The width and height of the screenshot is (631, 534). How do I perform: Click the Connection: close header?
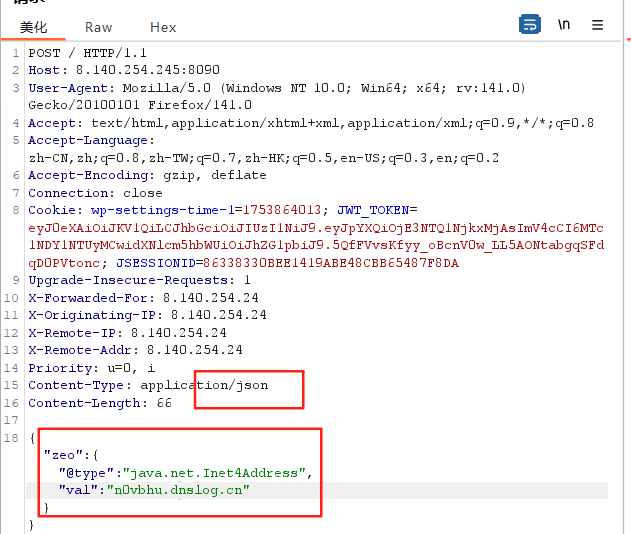[x=95, y=193]
